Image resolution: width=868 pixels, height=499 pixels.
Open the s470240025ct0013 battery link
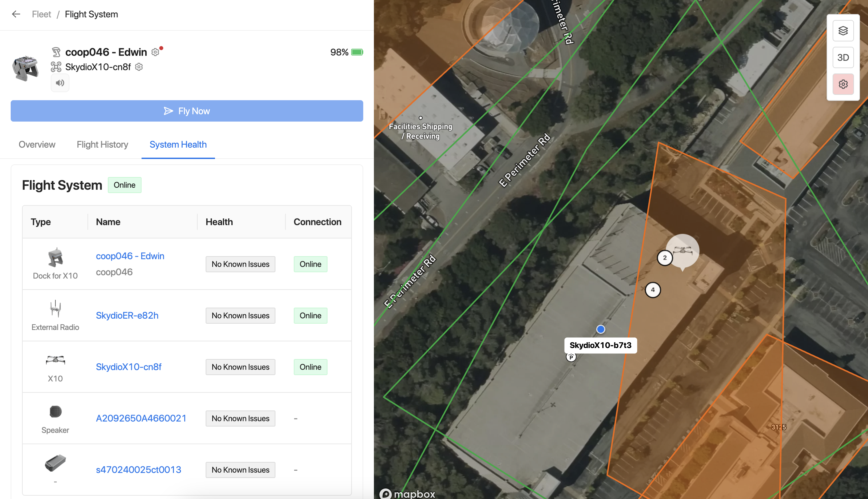pyautogui.click(x=139, y=470)
